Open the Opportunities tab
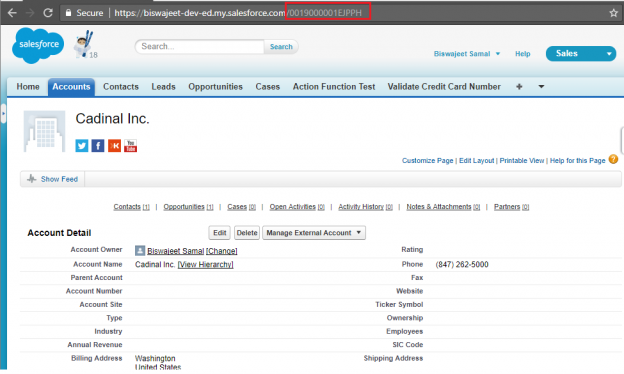This screenshot has width=624, height=374. (215, 87)
